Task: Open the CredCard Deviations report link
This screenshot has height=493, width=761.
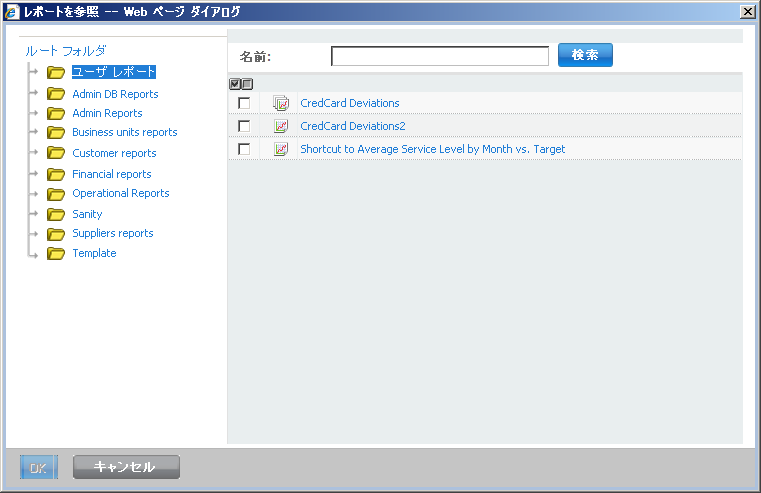Action: tap(350, 103)
